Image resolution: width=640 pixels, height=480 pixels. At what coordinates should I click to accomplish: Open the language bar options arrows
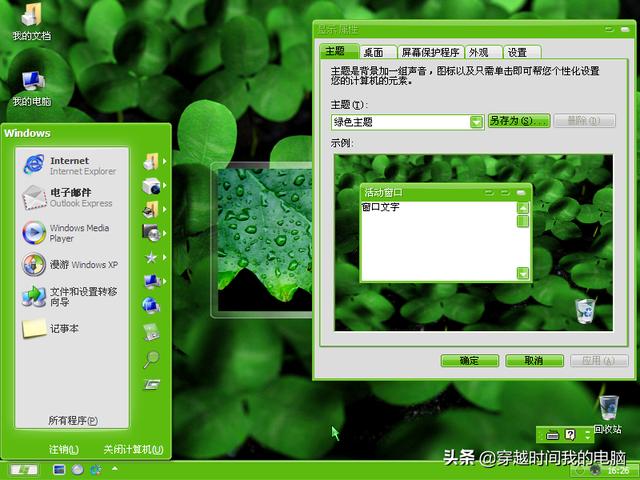(587, 435)
